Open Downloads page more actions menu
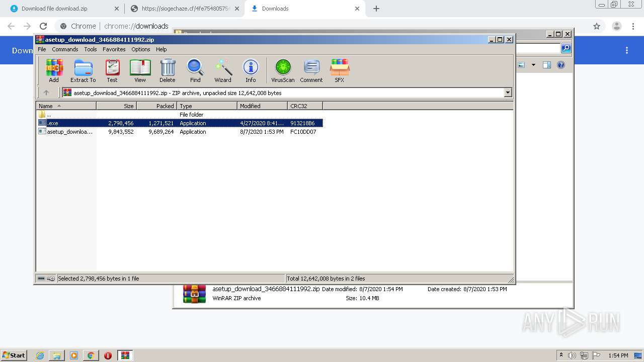Image resolution: width=644 pixels, height=362 pixels. point(627,50)
